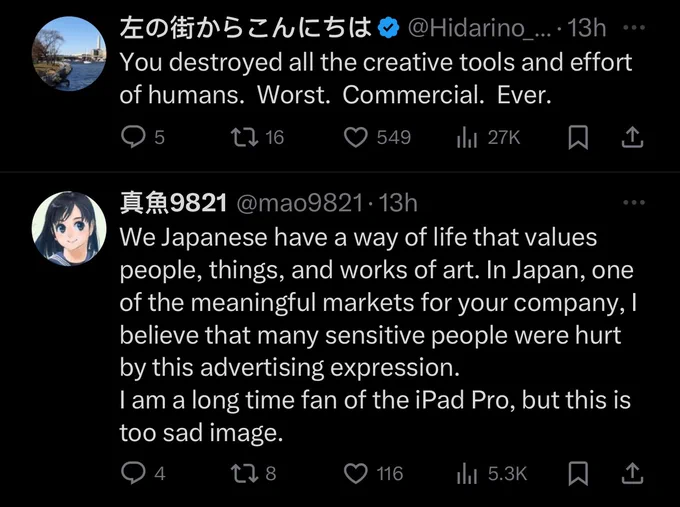The width and height of the screenshot is (680, 507).
Task: Open more options for mao9821's tweet
Action: 634,202
